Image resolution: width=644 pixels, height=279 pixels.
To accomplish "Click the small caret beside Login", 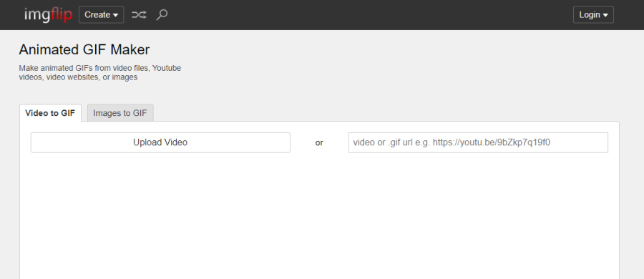I will (605, 15).
